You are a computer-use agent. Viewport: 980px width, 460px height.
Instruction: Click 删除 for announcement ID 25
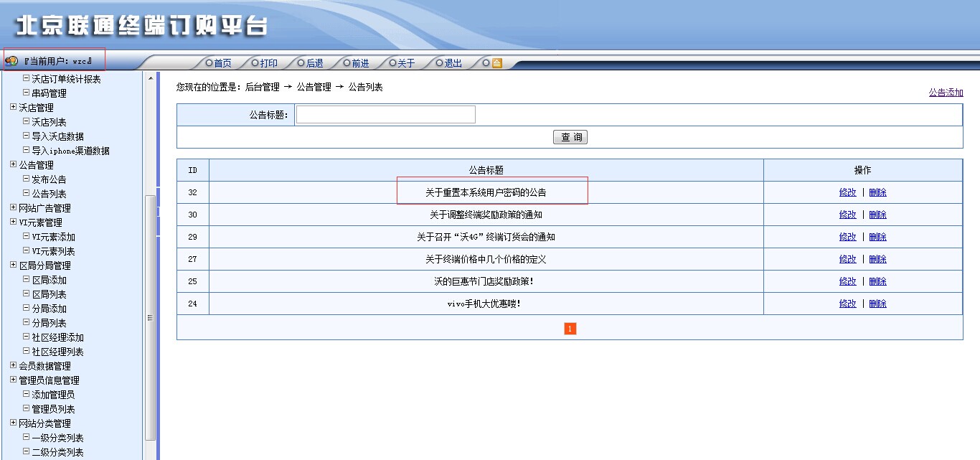[877, 281]
